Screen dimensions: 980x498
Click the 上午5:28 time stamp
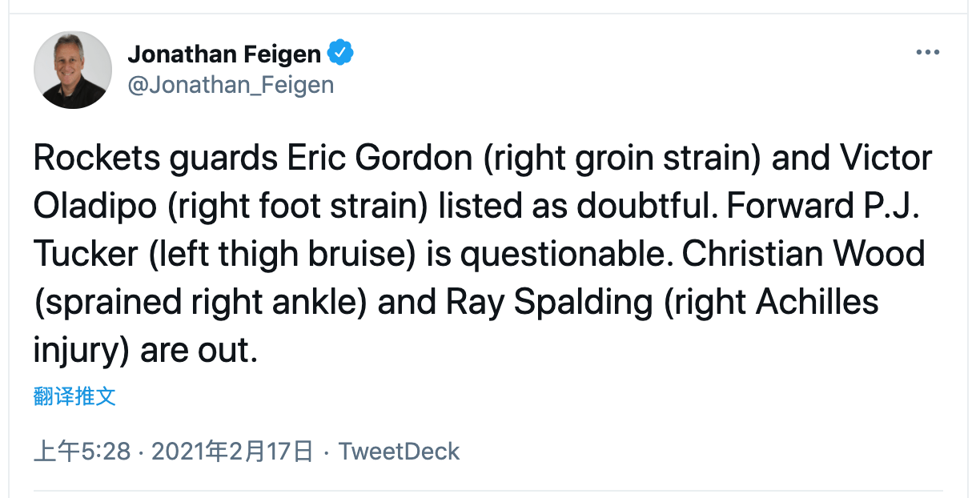pos(82,452)
